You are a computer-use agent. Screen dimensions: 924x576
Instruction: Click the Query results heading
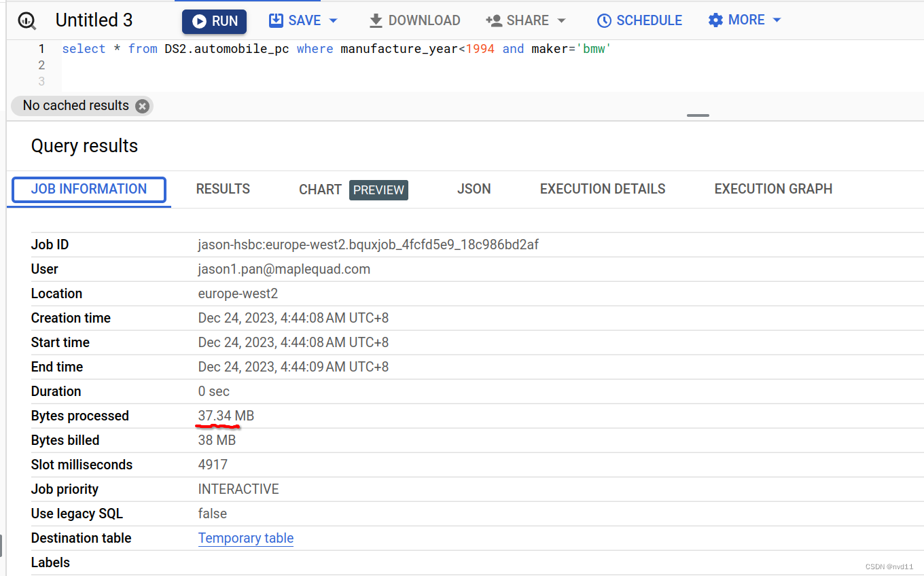pyautogui.click(x=84, y=146)
